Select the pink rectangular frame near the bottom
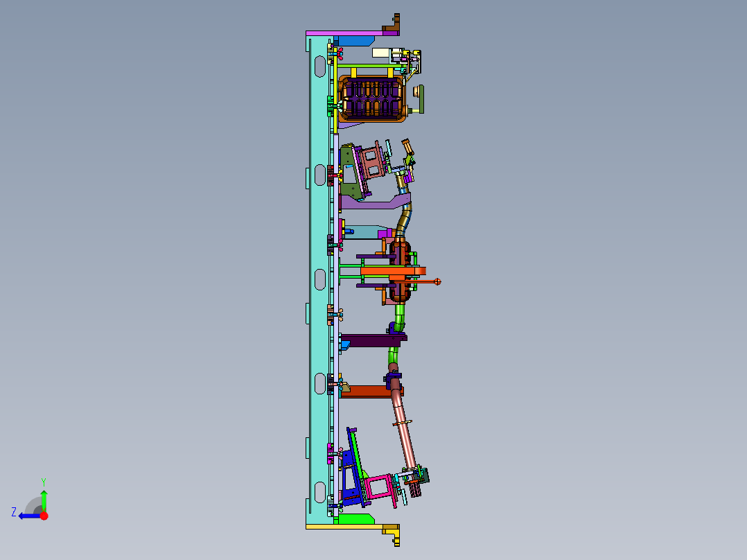Screen dimensions: 747x560 pyautogui.click(x=379, y=487)
